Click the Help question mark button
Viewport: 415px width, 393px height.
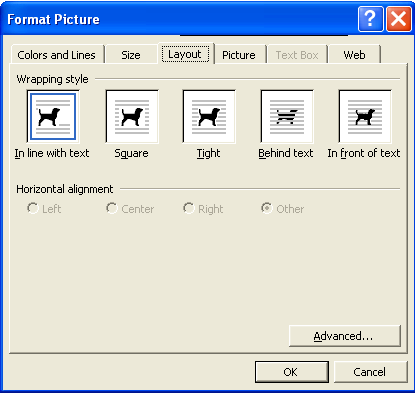(371, 19)
